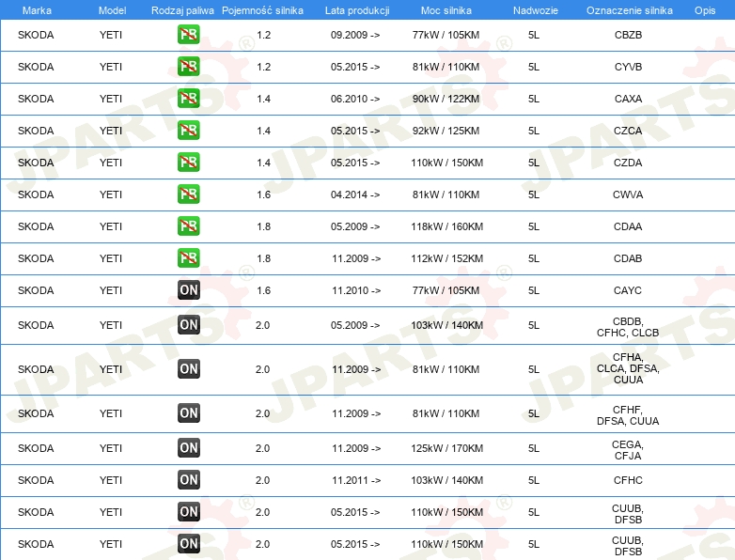
Task: Click the ON diesel icon in the CBDB row
Action: tap(188, 325)
